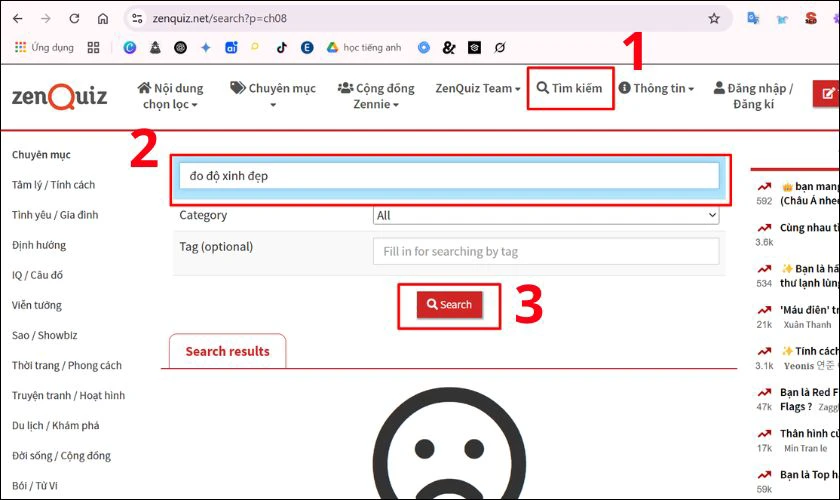Click the browser forward arrow
The height and width of the screenshot is (500, 840).
pos(46,19)
